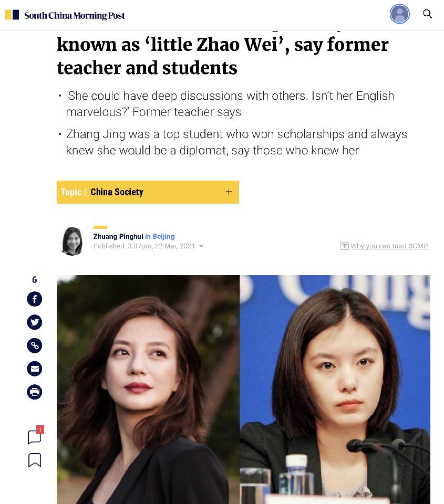
Task: Click the article headline text
Action: pyautogui.click(x=223, y=56)
